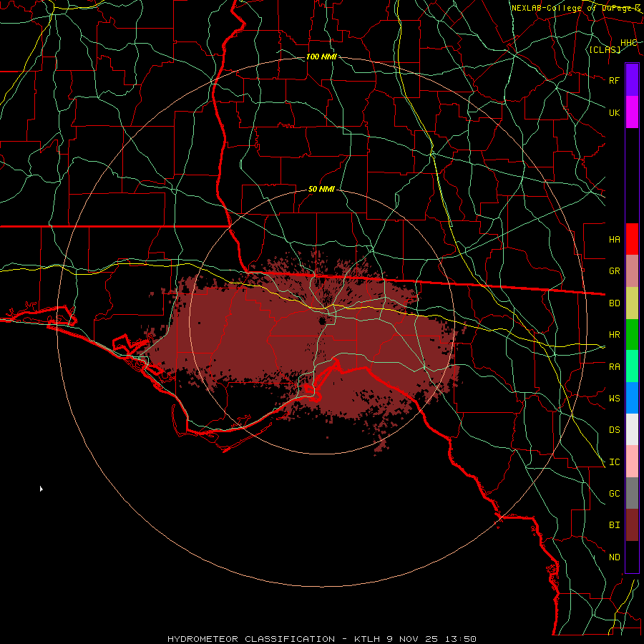
Task: Click the GR legend label
Action: tap(614, 271)
